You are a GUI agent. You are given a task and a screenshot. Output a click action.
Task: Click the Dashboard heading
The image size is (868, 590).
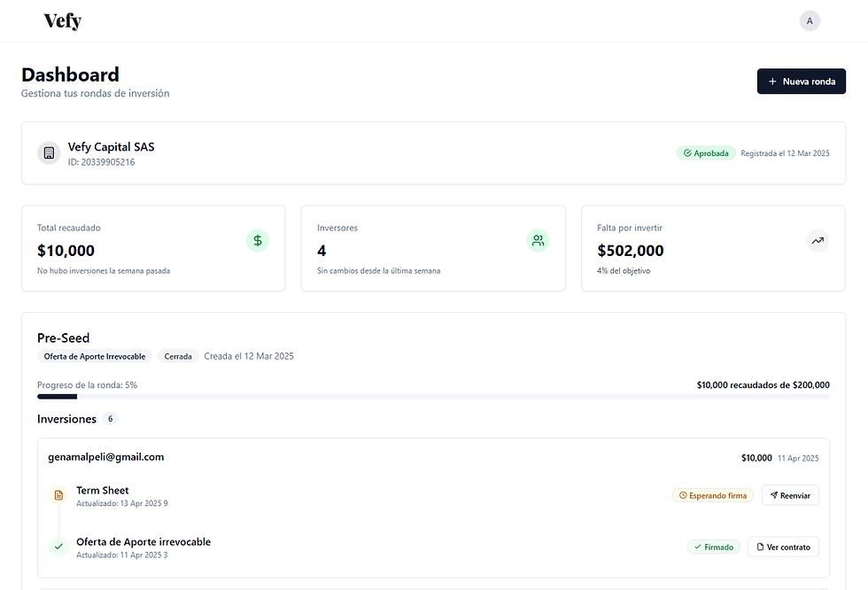[70, 74]
